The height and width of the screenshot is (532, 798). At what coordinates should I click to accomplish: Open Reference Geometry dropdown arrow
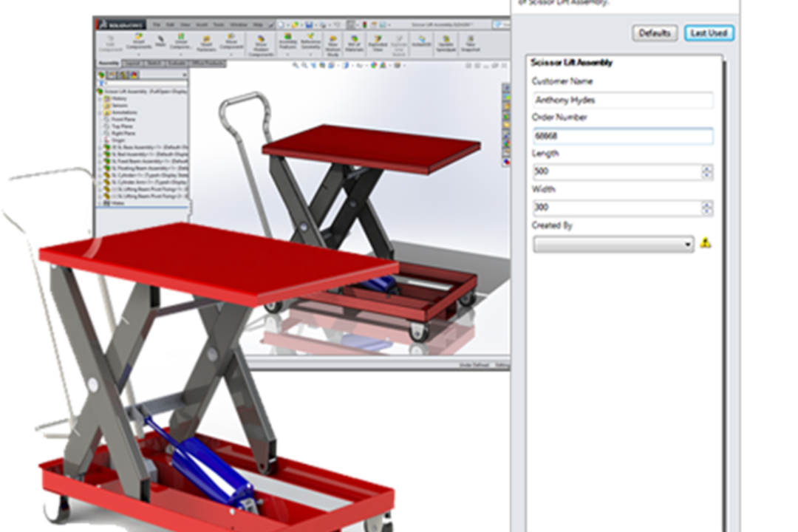310,55
